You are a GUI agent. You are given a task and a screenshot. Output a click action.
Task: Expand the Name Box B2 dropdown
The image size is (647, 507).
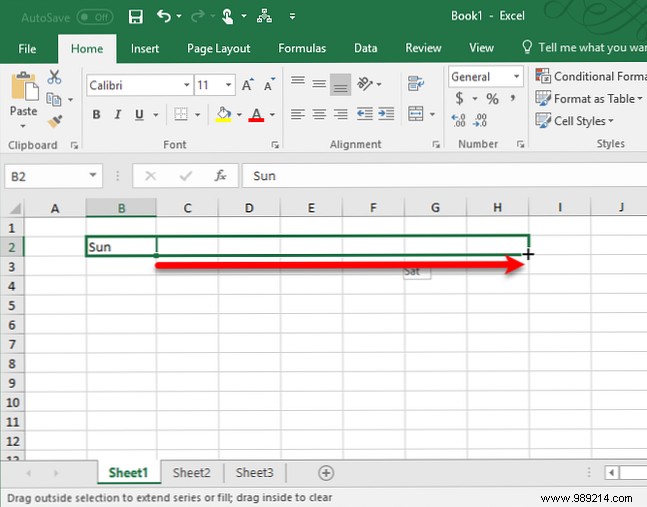point(93,176)
